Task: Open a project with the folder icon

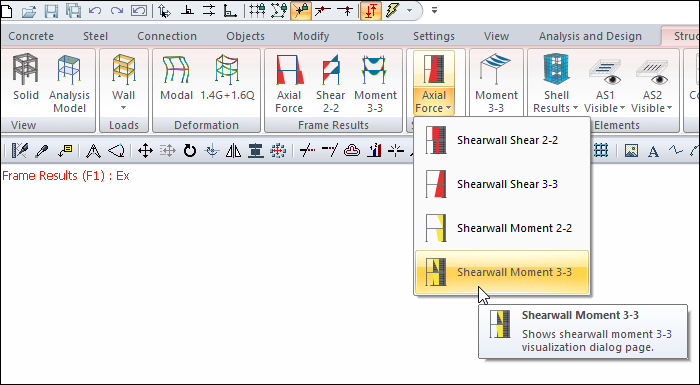Action: (x=29, y=11)
